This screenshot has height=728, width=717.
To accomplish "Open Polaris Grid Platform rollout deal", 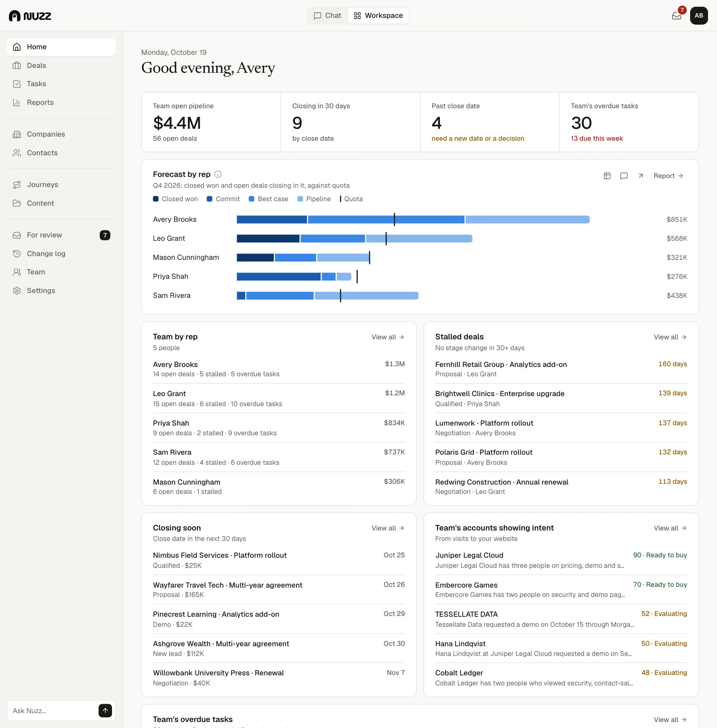I will [561, 457].
